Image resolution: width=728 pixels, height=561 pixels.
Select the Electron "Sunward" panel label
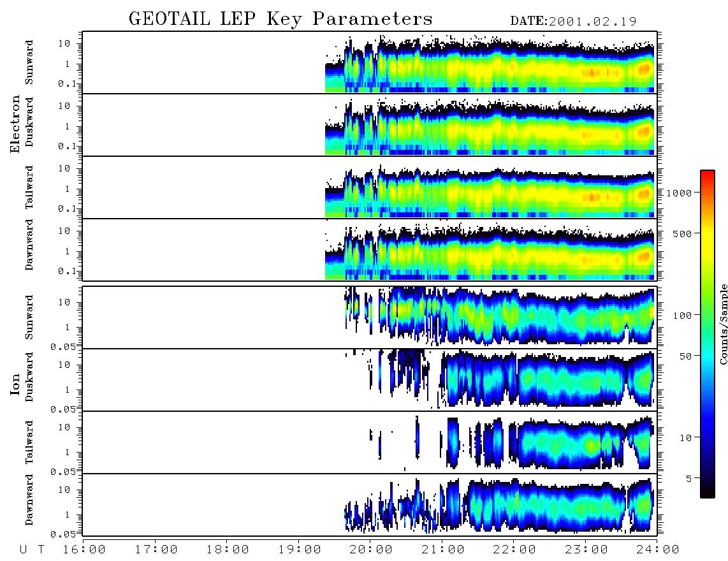click(29, 62)
